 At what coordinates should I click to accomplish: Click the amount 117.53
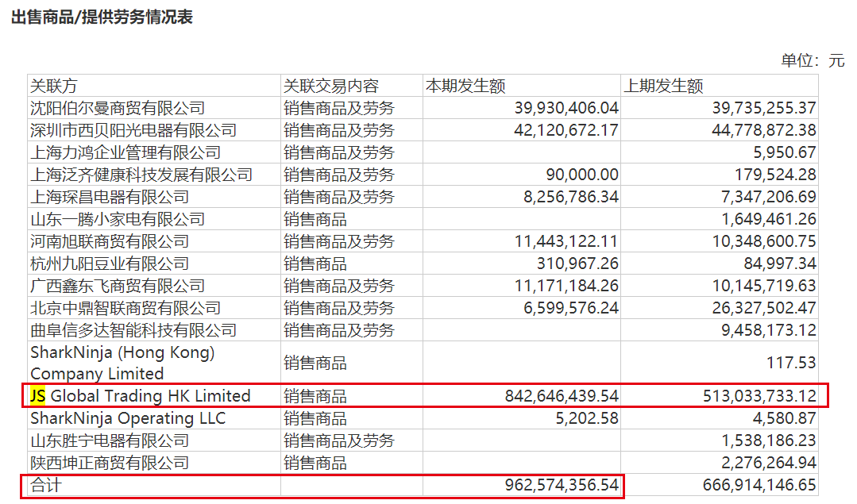pyautogui.click(x=791, y=364)
